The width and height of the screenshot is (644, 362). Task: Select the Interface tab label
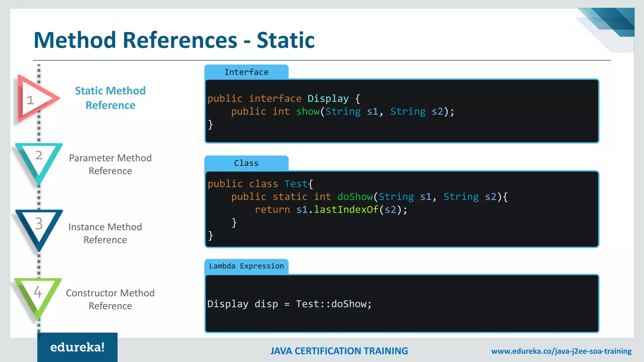coord(246,72)
